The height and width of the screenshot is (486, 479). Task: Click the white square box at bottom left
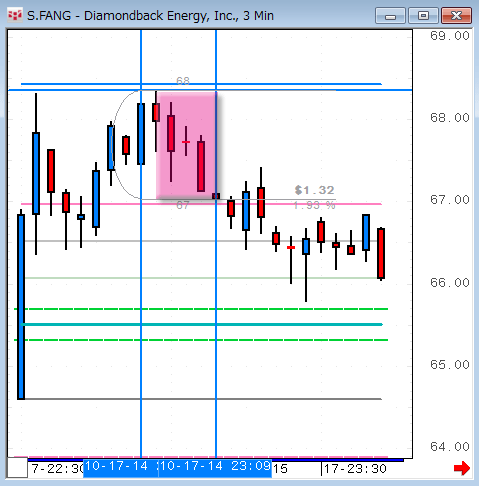point(17,468)
